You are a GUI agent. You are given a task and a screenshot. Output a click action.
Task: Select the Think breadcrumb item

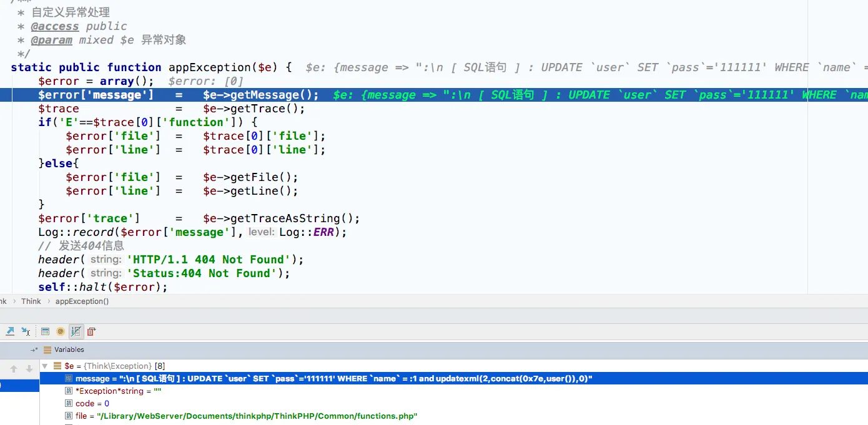coord(31,301)
